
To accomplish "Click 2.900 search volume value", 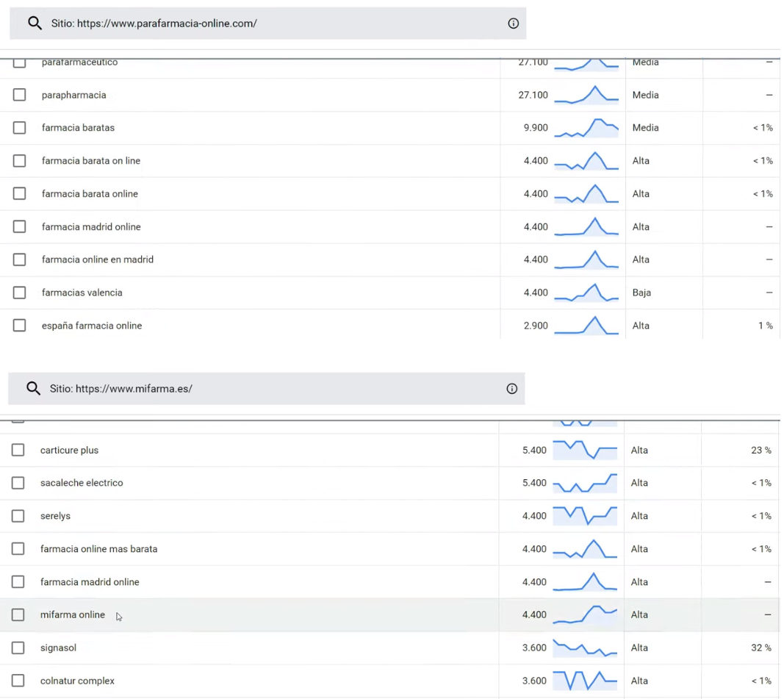I will point(536,326).
